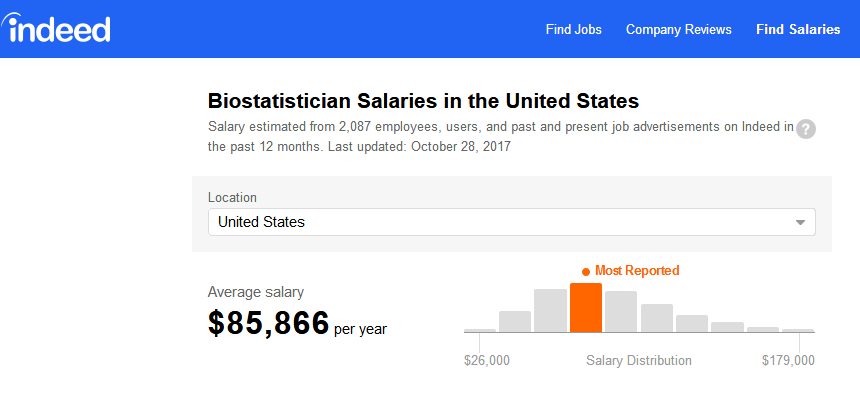Click the Salary Distribution caption
The height and width of the screenshot is (402, 860).
tap(638, 360)
